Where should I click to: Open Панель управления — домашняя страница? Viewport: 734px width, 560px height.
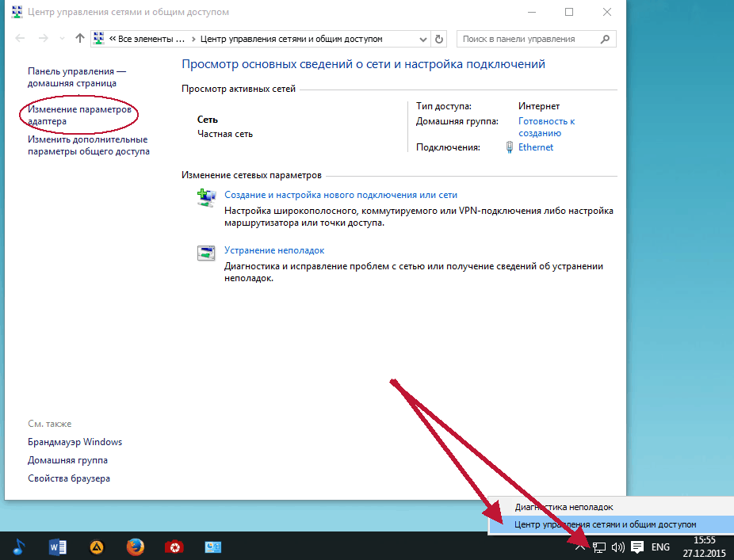77,77
